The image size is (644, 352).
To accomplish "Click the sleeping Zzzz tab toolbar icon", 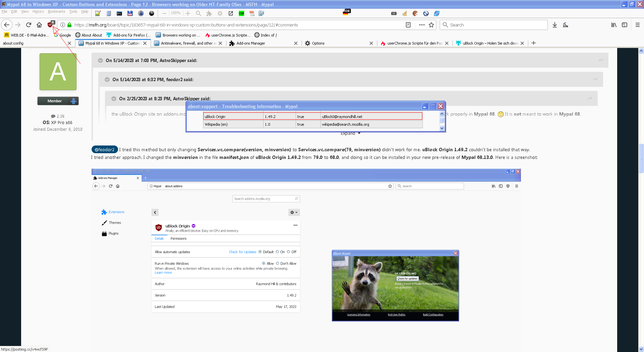I will [566, 25].
